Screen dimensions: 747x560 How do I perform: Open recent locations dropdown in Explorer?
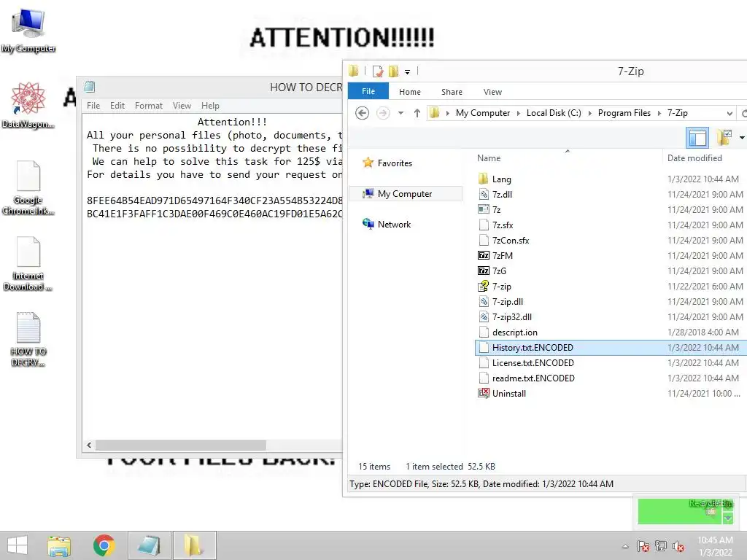coord(400,113)
